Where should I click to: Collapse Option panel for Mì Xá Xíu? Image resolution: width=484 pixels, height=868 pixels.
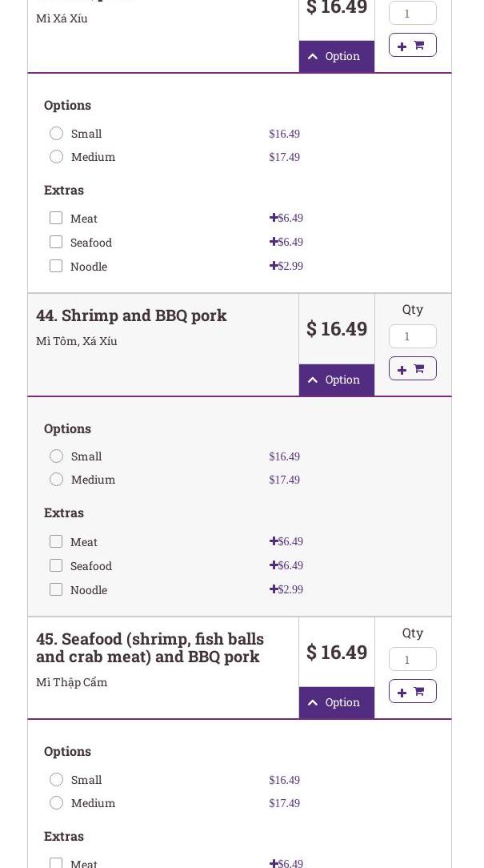[x=336, y=56]
